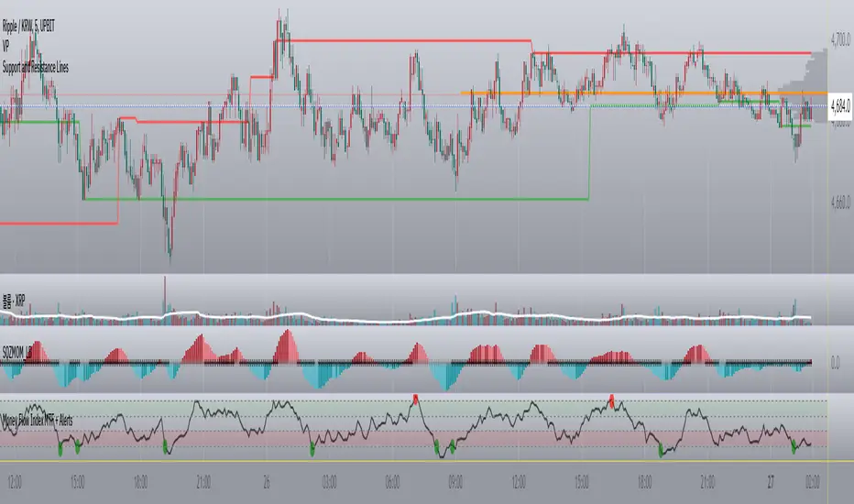Click the second red MFI sell marker
Screen dimensions: 854x504
coord(611,401)
